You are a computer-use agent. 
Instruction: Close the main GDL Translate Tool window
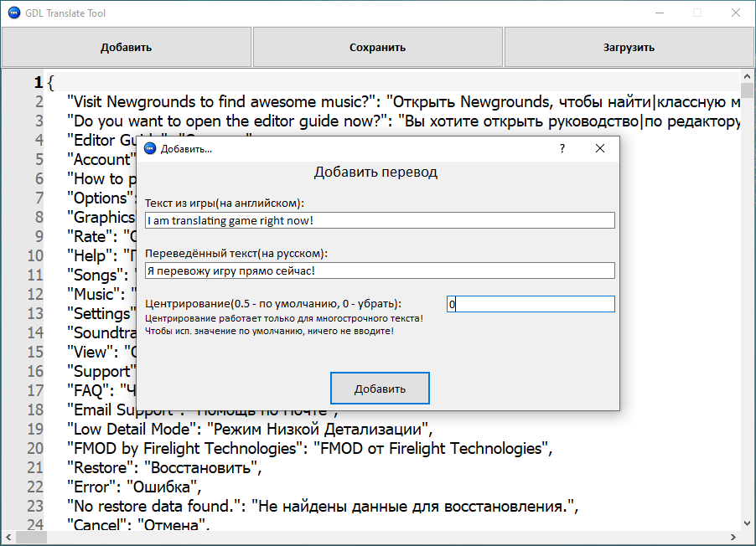click(735, 13)
